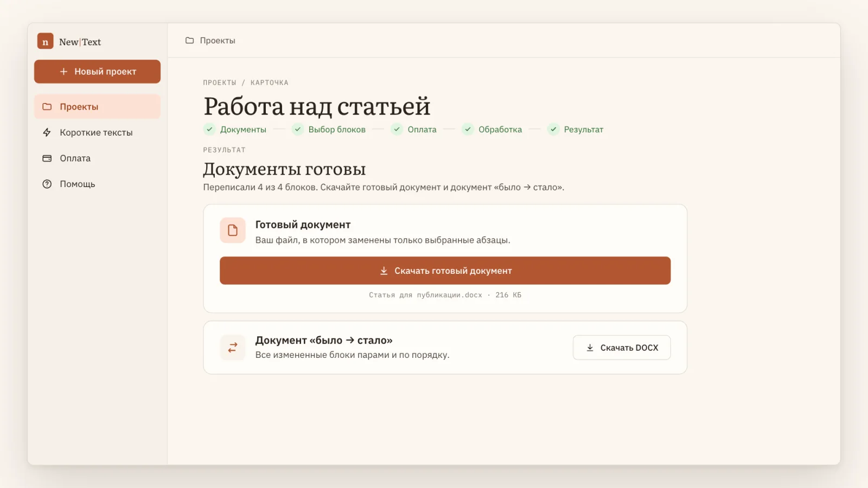868x488 pixels.
Task: Click text Ваш файл, в котором заменены только выбранные абзацы
Action: [382, 240]
